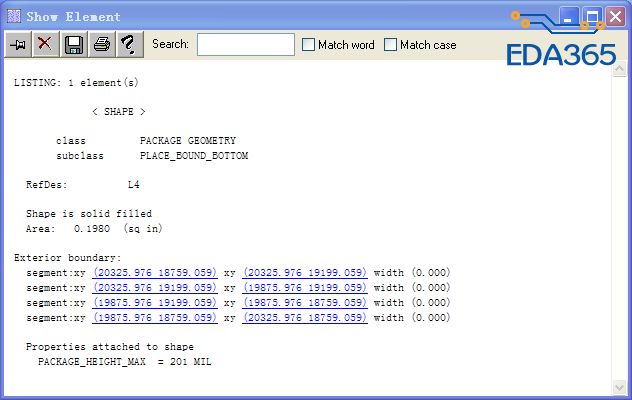Viewport: 632px width, 400px height.
Task: Minimize the Show Element window
Action: tap(568, 17)
